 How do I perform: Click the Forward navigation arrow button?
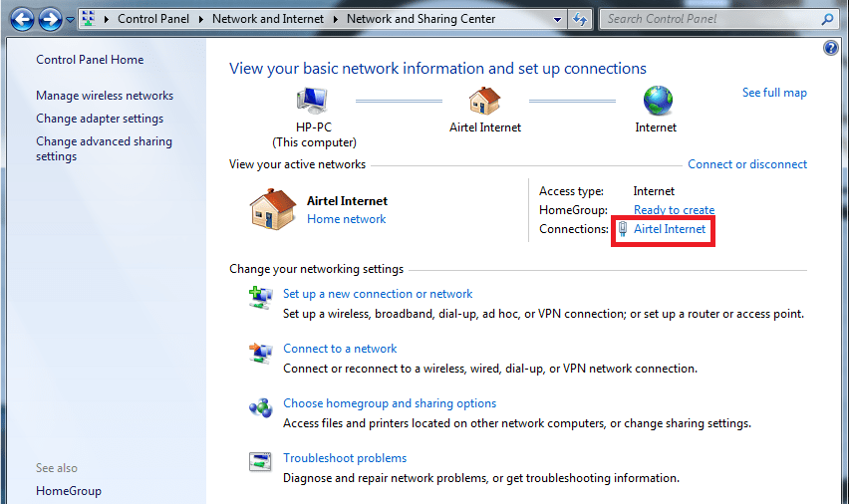point(51,20)
